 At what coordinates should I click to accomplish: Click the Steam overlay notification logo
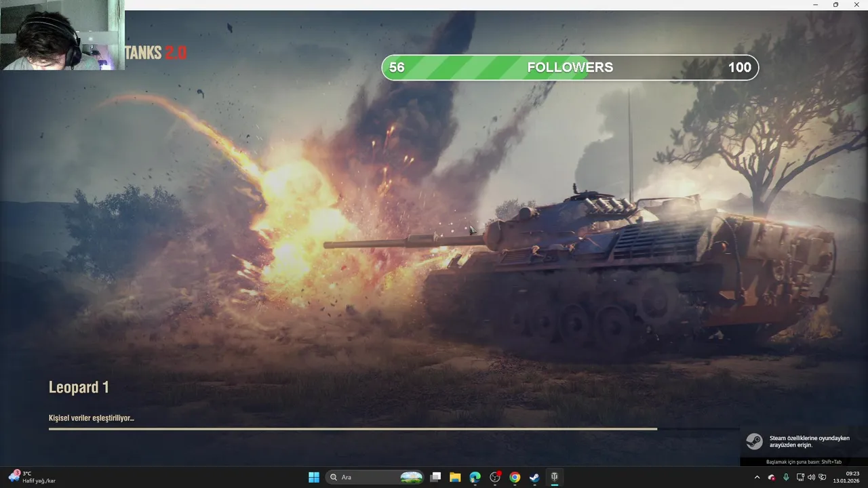(x=754, y=441)
